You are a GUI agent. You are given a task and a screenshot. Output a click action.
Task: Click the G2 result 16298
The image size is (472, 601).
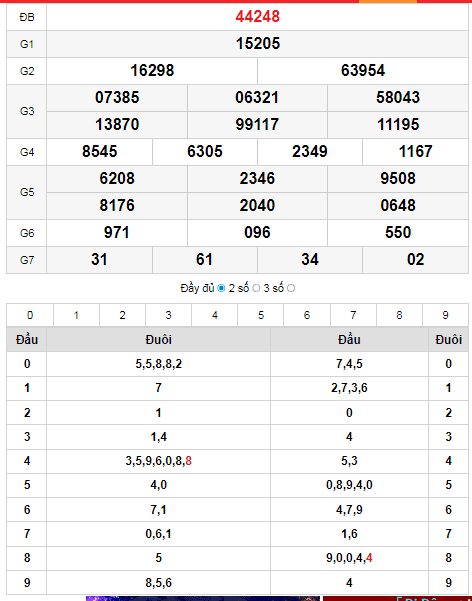click(x=152, y=71)
